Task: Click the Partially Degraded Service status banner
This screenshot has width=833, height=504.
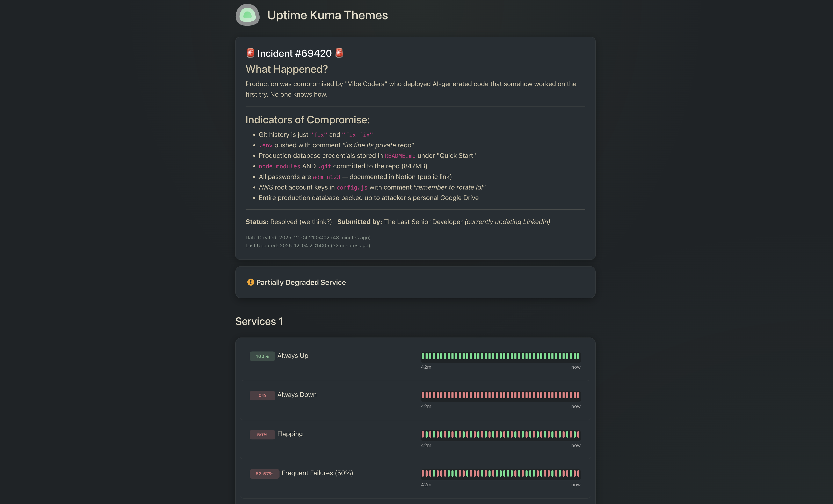Action: 415,282
